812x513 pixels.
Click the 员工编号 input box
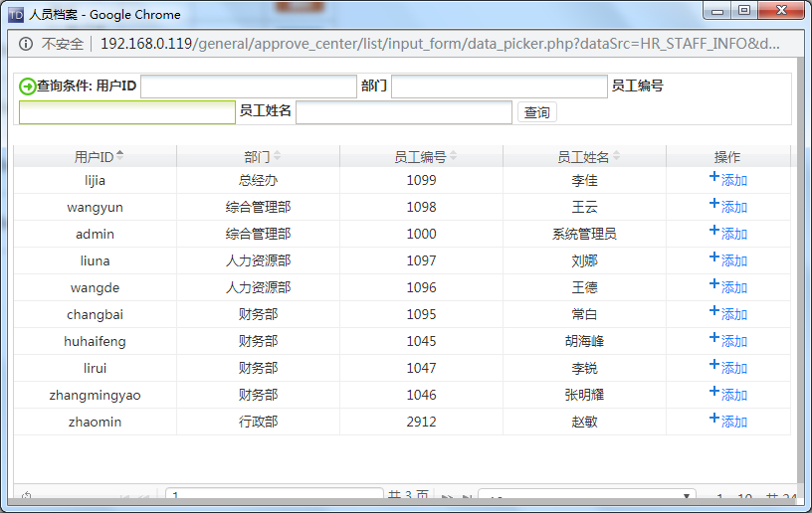126,112
